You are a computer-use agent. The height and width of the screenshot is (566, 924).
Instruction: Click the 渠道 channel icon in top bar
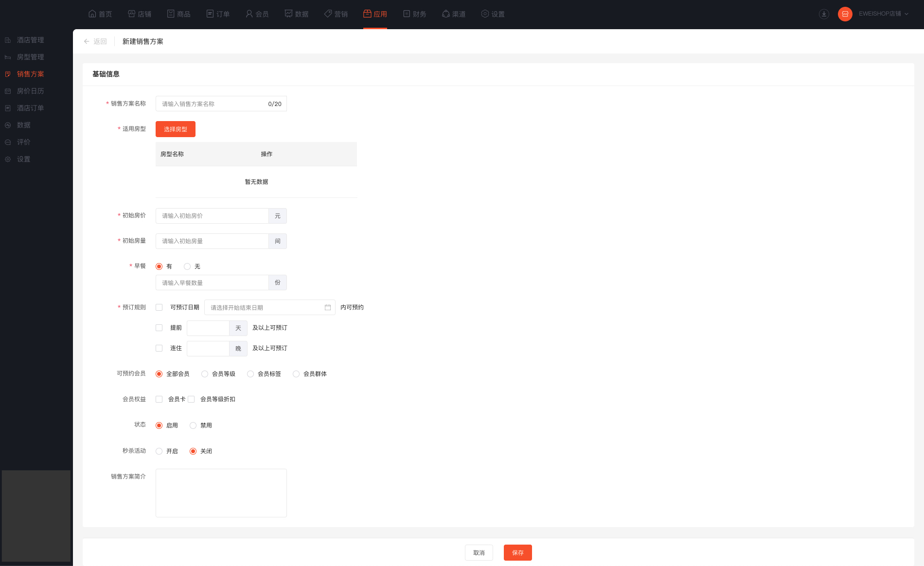point(445,14)
